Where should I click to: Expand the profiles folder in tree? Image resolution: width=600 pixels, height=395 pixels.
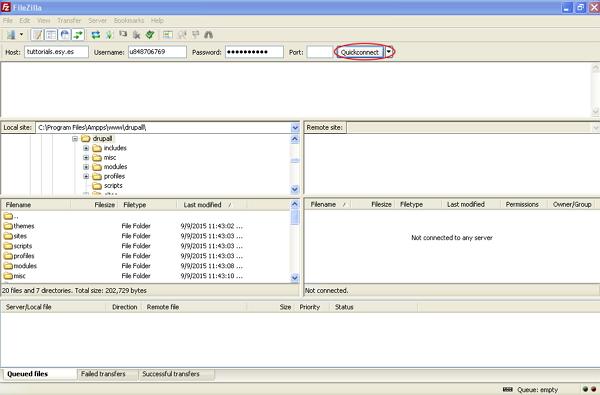tap(86, 176)
